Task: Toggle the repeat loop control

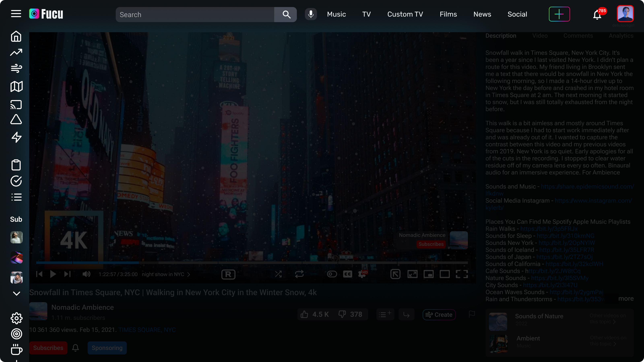Action: click(299, 274)
